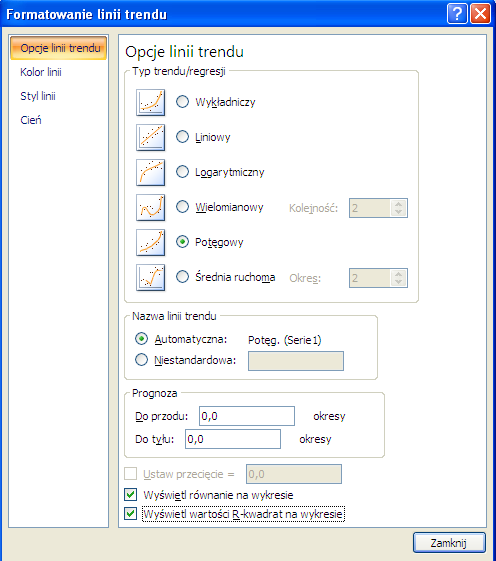The image size is (496, 561).
Task: Increase the Kolejność spinner value
Action: pos(398,204)
